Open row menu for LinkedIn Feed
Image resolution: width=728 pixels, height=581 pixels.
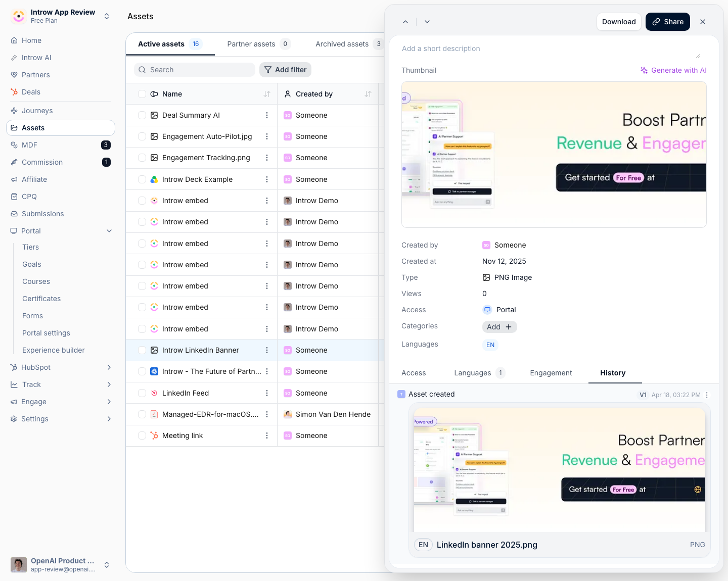267,393
